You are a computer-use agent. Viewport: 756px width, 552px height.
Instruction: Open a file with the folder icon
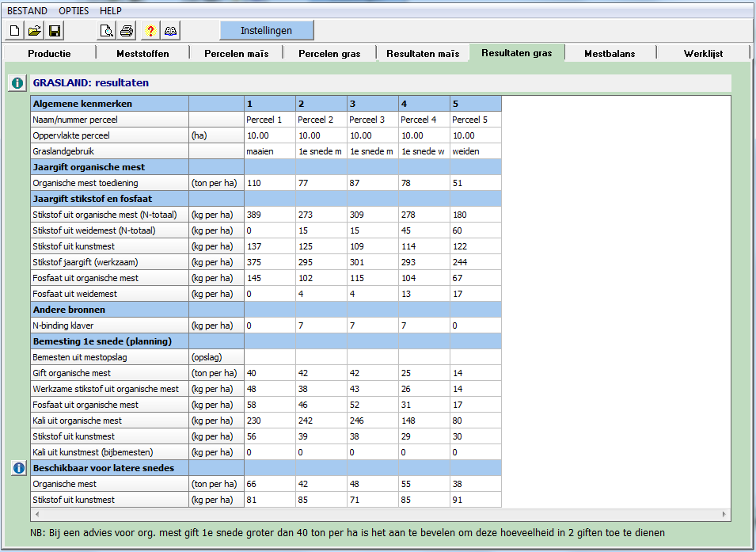coord(35,31)
